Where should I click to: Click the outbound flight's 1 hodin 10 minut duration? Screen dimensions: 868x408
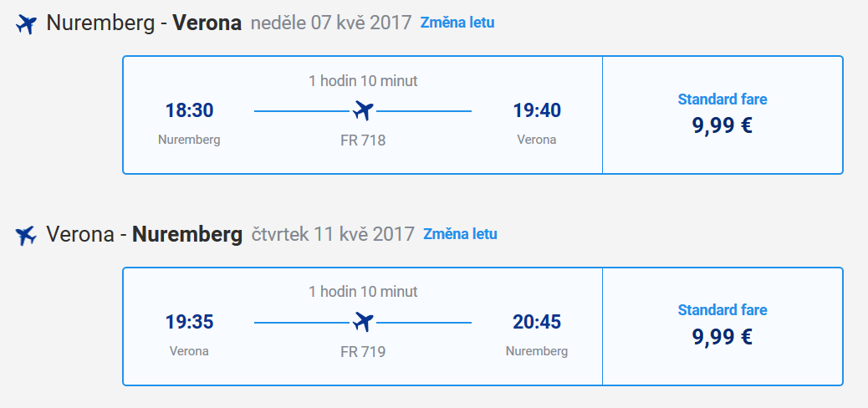pos(363,81)
